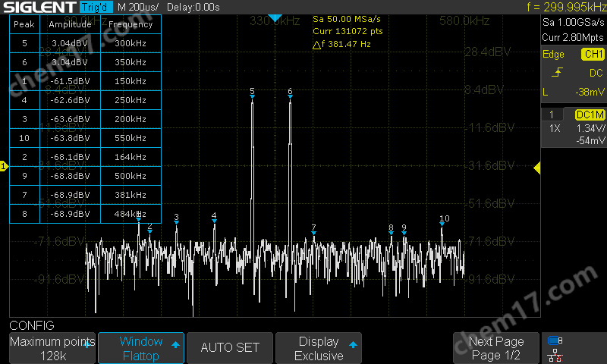The width and height of the screenshot is (607, 364).
Task: Click the Sa 1.00GSa/s sample rate
Action: [x=574, y=23]
